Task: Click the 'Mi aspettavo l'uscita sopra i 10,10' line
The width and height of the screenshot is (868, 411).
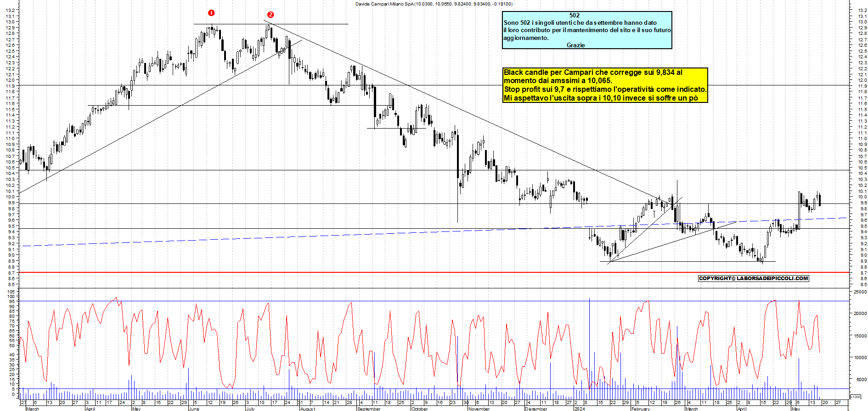Action: click(601, 98)
